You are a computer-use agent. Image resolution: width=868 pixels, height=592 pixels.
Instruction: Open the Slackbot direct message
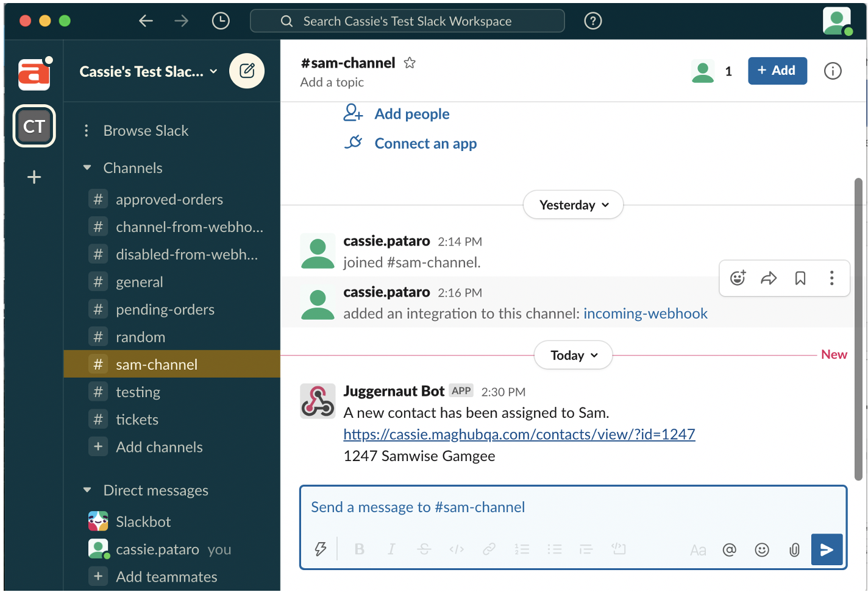click(x=143, y=522)
